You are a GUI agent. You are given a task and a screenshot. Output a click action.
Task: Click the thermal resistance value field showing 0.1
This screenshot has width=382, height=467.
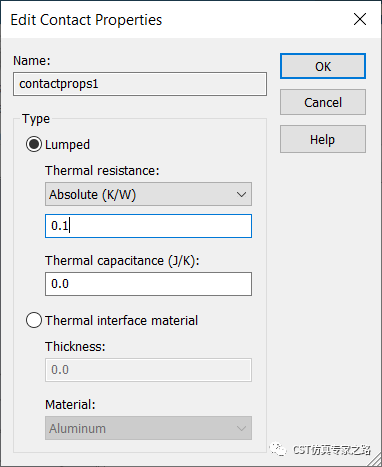pos(148,226)
